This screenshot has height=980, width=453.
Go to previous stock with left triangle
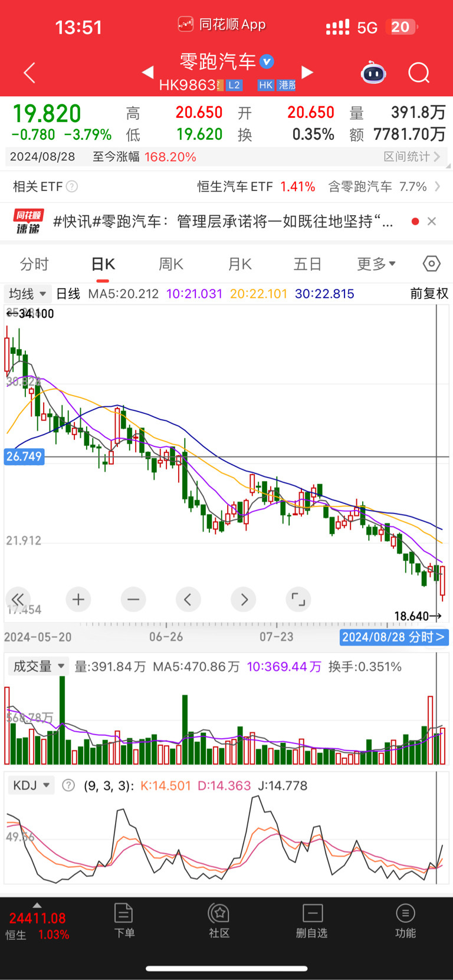coord(148,72)
